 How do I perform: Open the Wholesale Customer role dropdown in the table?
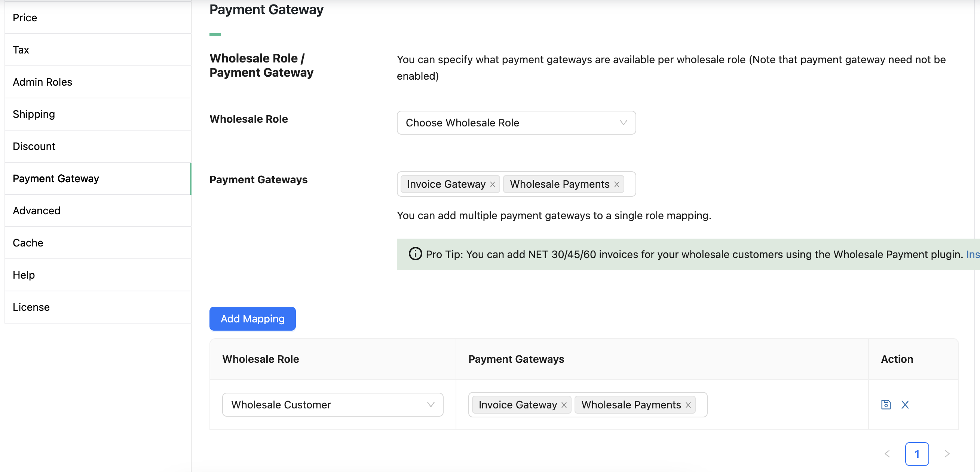pyautogui.click(x=332, y=404)
